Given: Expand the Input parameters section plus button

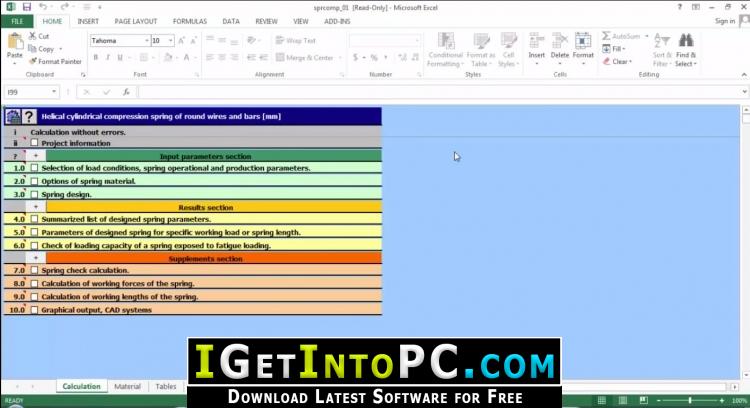Looking at the screenshot, I should (x=35, y=156).
